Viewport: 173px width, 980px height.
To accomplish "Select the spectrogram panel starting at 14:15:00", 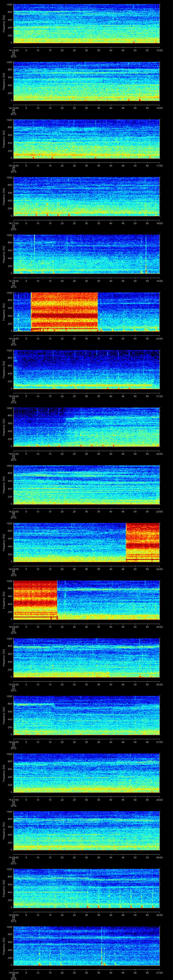I will [x=86, y=81].
